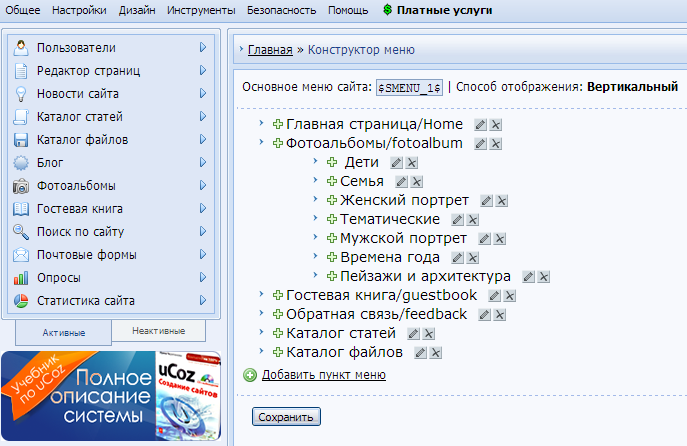Expand the Фотоальбомы sidebar submenu arrow

202,186
